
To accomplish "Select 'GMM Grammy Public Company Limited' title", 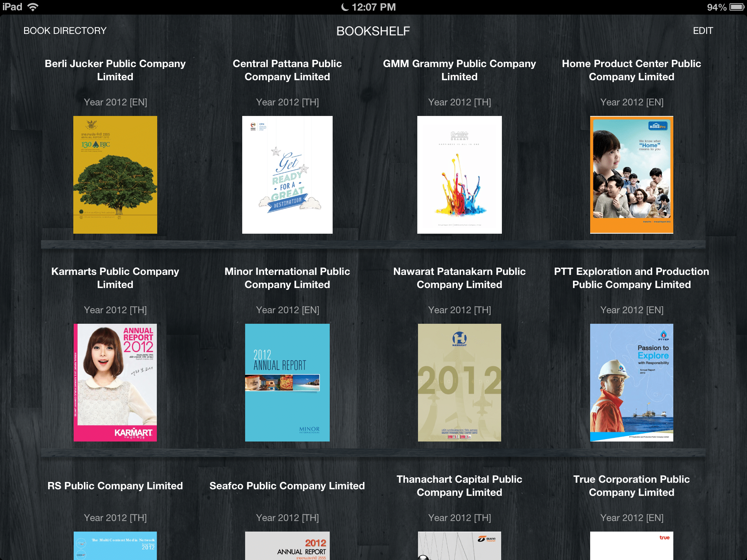I will point(460,70).
